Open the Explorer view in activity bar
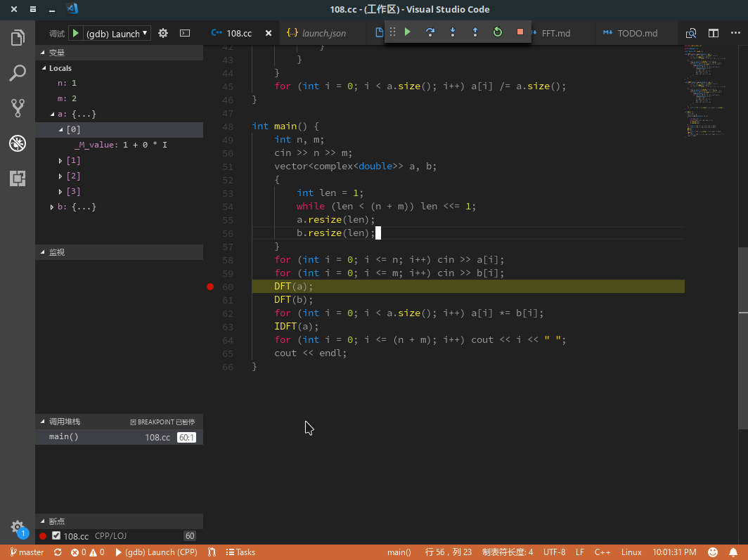Screen dimensions: 748x560 point(18,37)
